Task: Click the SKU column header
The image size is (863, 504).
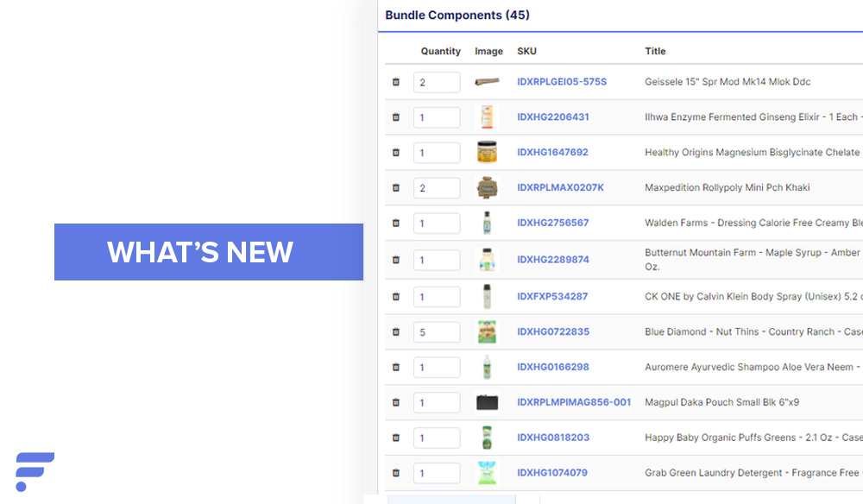Action: click(526, 52)
